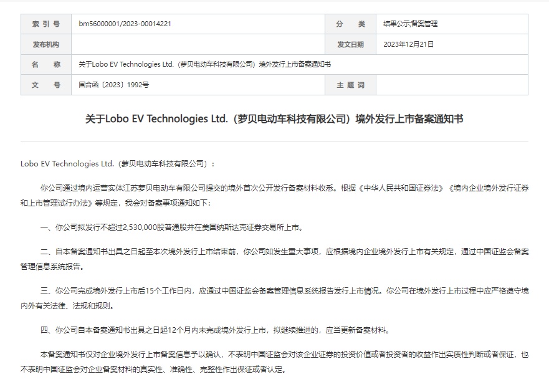549x392 pixels.
Task: Click the 主题词 header cell
Action: (x=350, y=85)
